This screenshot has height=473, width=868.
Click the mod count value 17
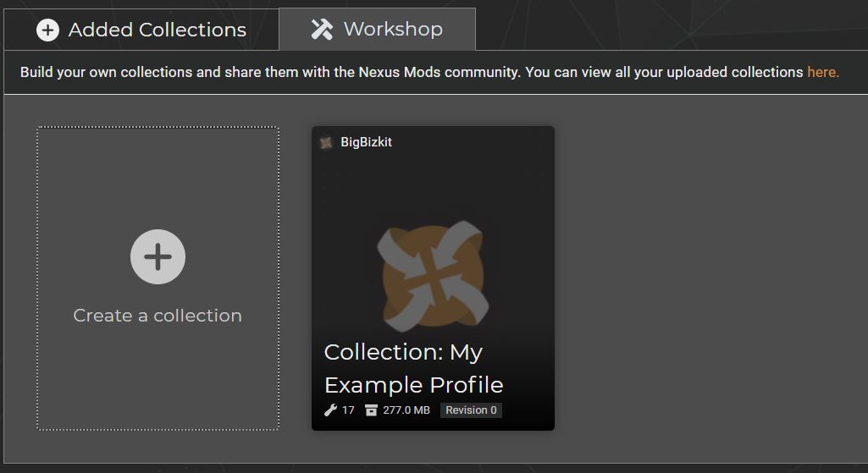(348, 410)
